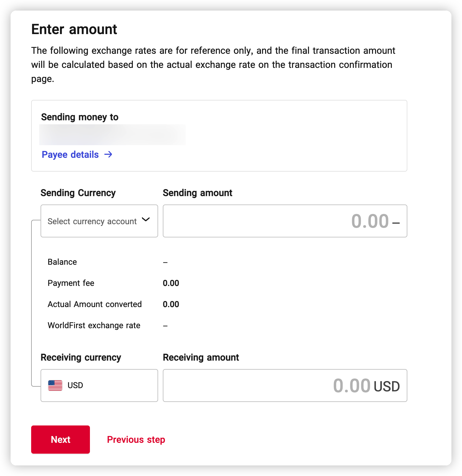The height and width of the screenshot is (476, 462).
Task: Click the Receiving amount label
Action: pos(201,357)
